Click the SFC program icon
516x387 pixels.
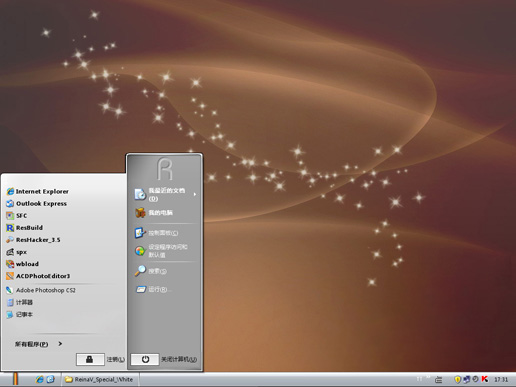click(x=10, y=216)
